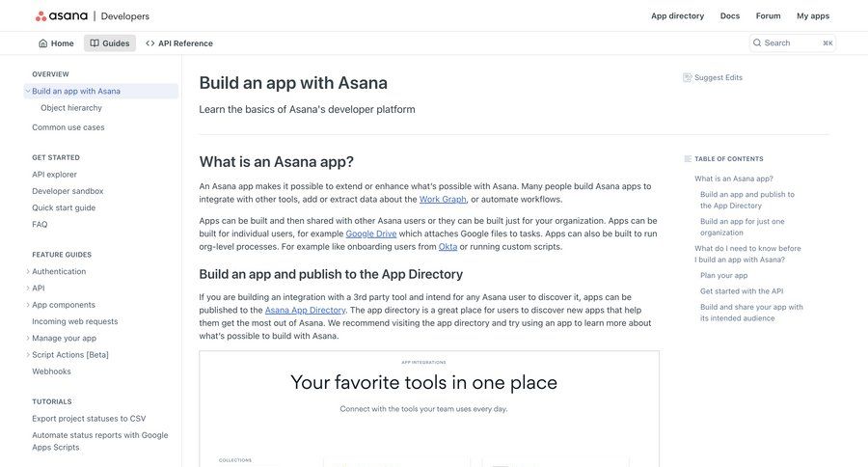The width and height of the screenshot is (868, 467).
Task: Open API explorer in sidebar
Action: pos(54,175)
